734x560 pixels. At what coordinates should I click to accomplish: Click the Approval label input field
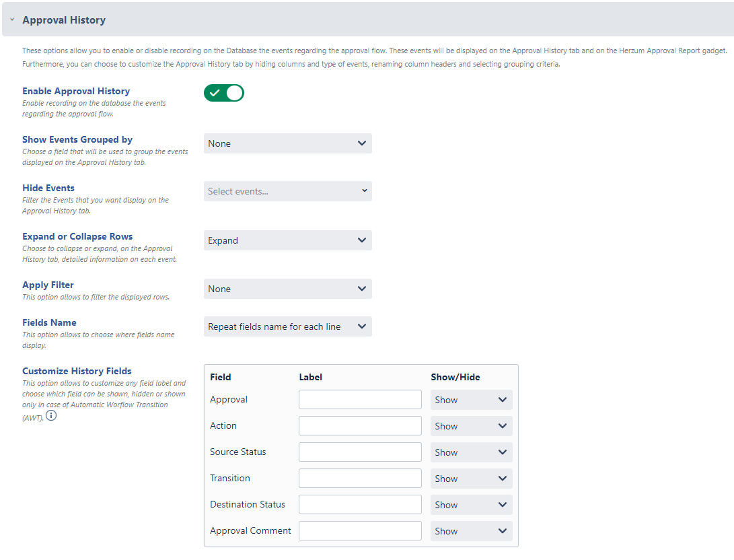click(360, 400)
